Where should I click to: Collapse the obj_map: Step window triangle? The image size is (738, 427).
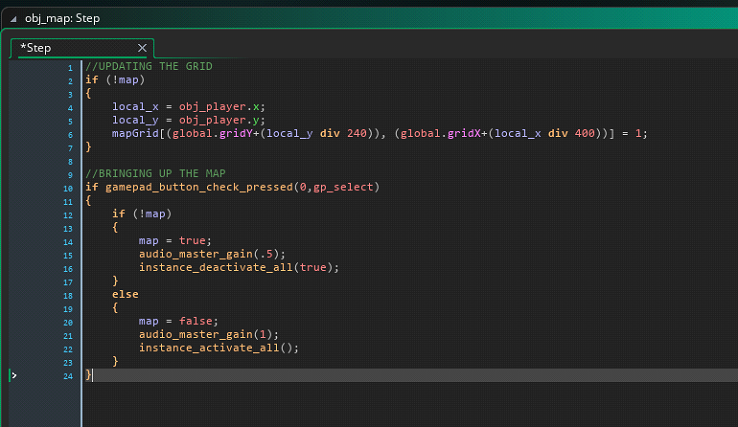click(14, 19)
